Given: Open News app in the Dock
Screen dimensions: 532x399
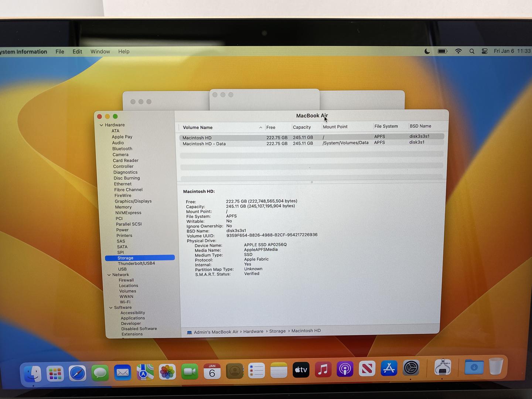Looking at the screenshot, I should (x=367, y=368).
